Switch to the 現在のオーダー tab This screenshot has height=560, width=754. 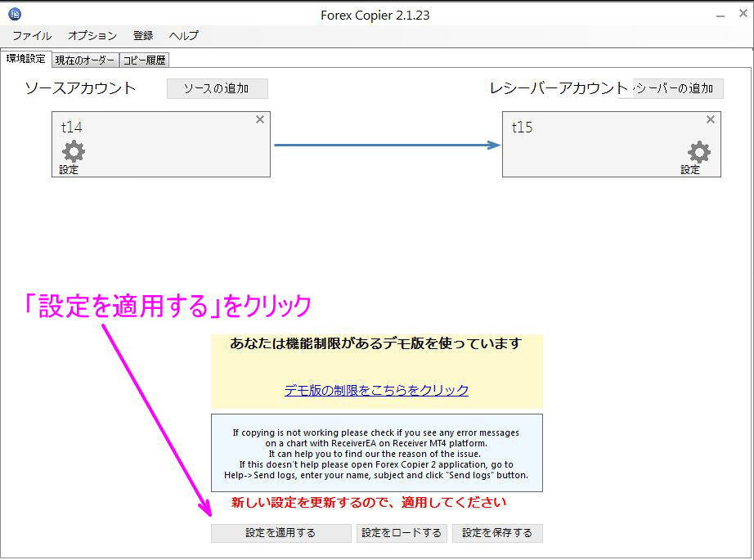coord(84,59)
